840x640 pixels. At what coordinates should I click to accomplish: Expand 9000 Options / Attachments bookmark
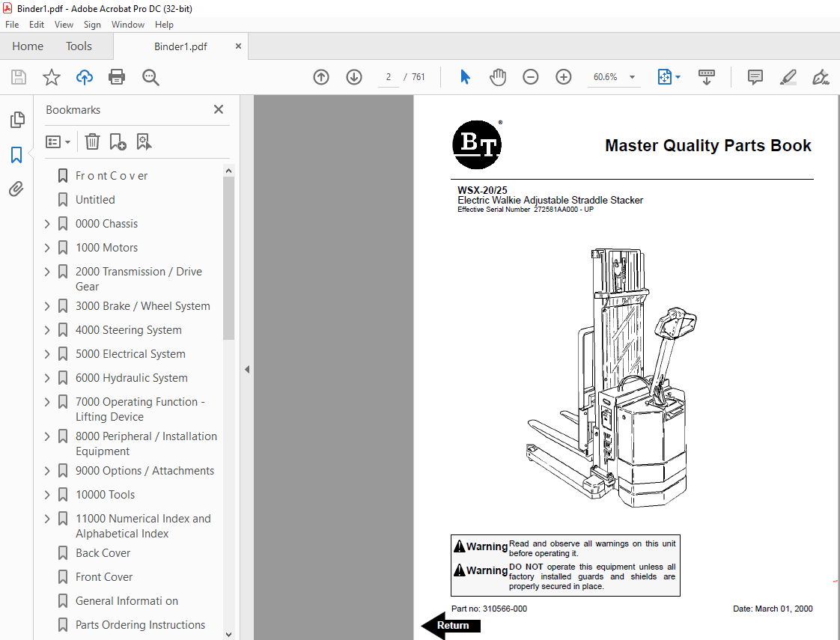coord(47,471)
